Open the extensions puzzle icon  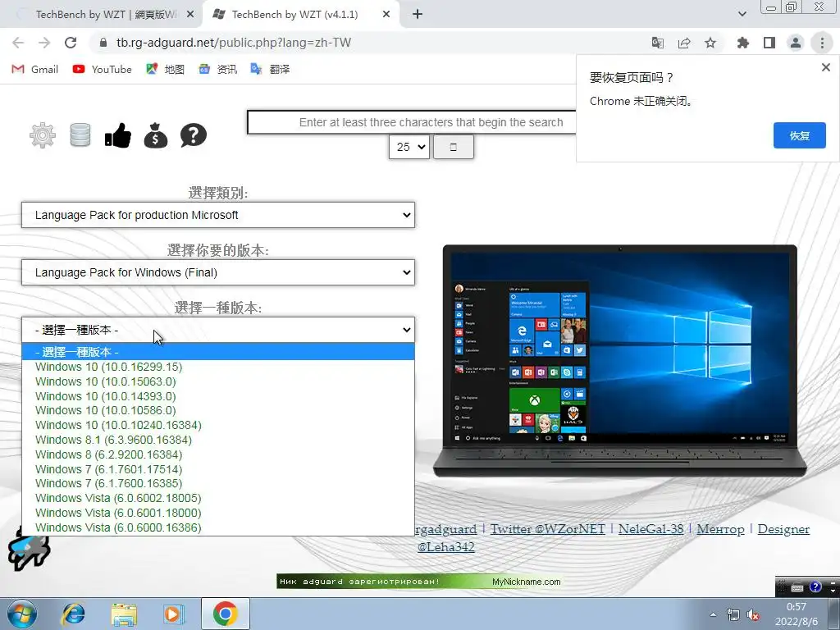[743, 43]
